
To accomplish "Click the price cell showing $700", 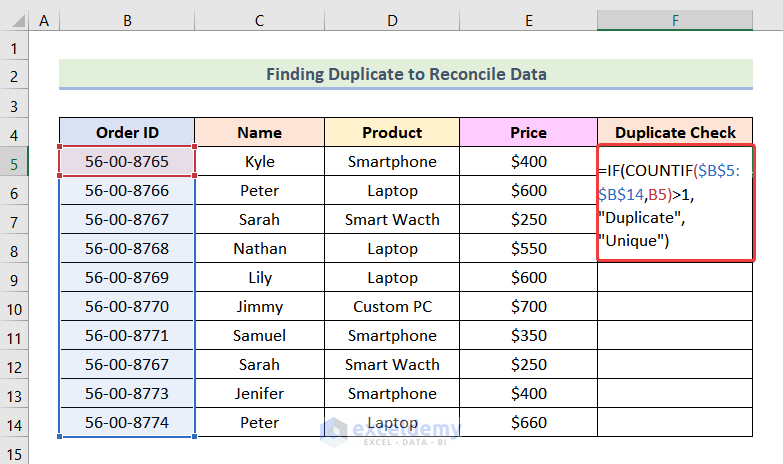I will [x=528, y=306].
